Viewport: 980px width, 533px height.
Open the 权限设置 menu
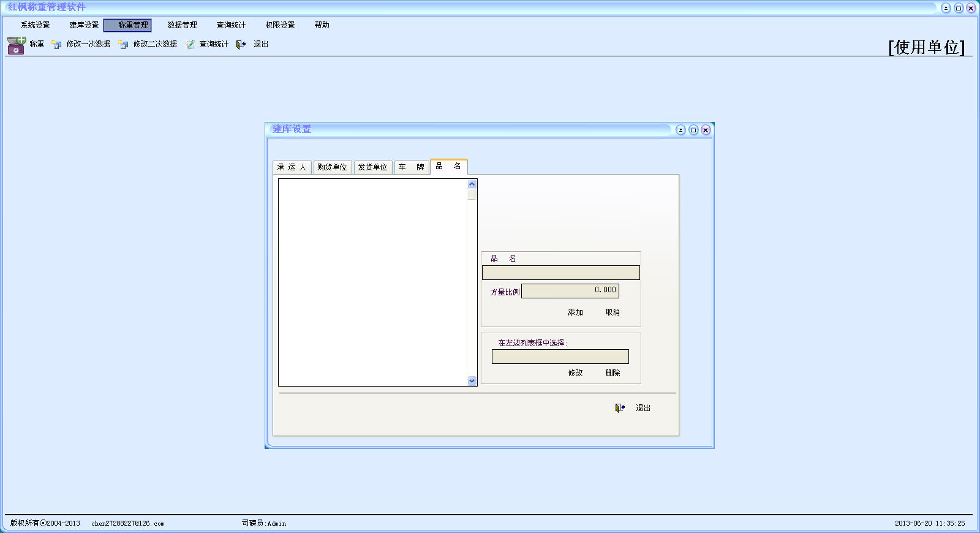(280, 25)
